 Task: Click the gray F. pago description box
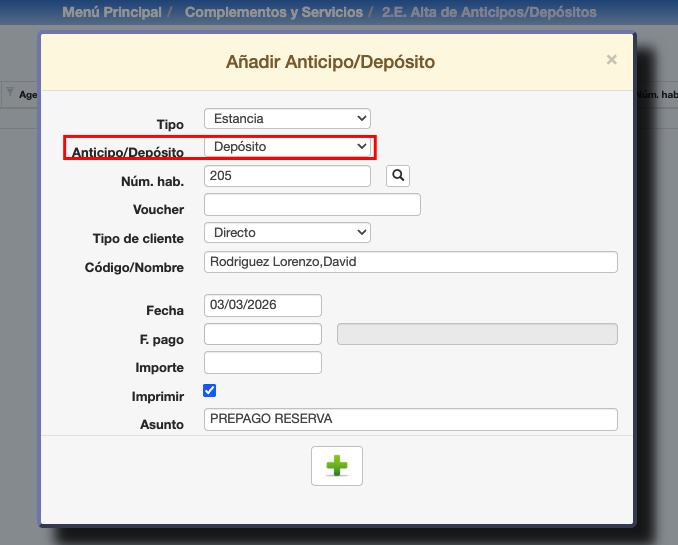(x=477, y=334)
